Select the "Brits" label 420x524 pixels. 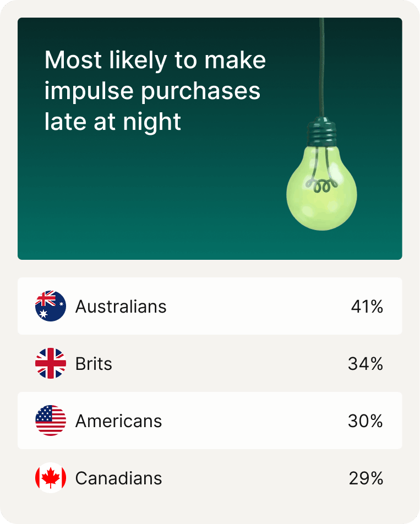[94, 364]
